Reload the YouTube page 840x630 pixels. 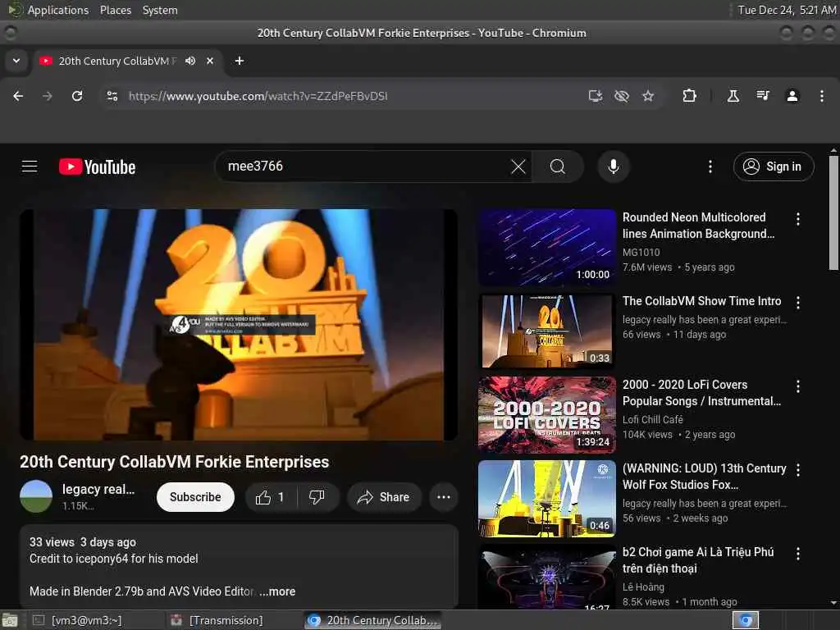(x=77, y=96)
